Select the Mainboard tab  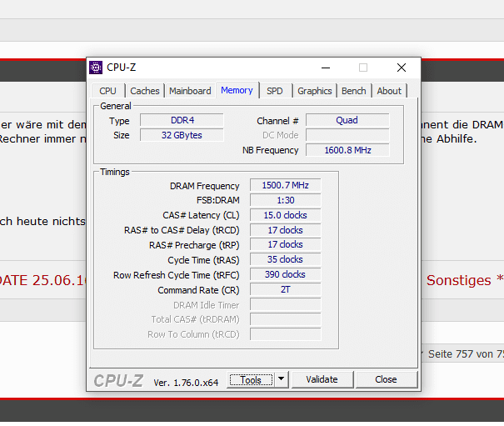tap(190, 91)
